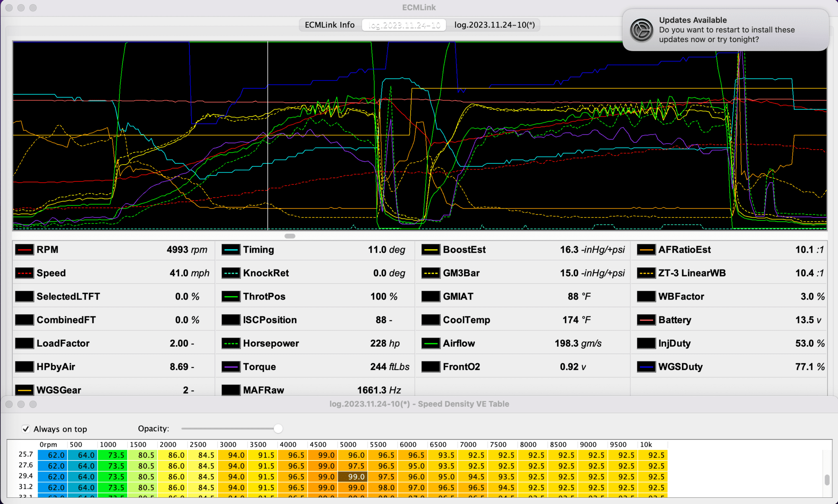Click the Opacity slider handle

(278, 429)
